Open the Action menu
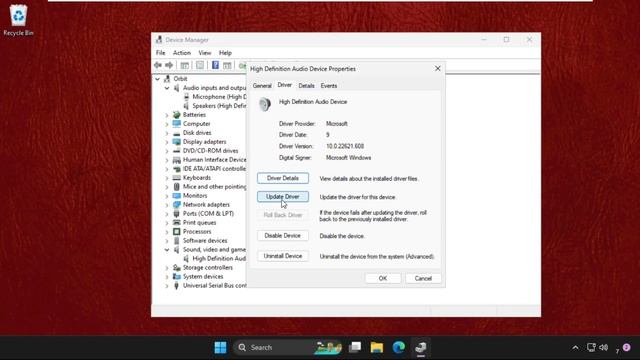Screen dimensions: 640x360 (182, 53)
